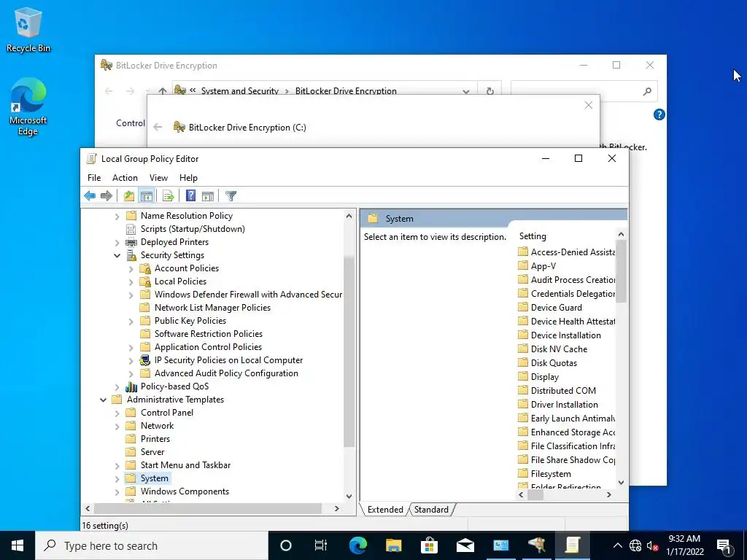Image resolution: width=747 pixels, height=560 pixels.
Task: Click the Windows Start button
Action: [18, 545]
